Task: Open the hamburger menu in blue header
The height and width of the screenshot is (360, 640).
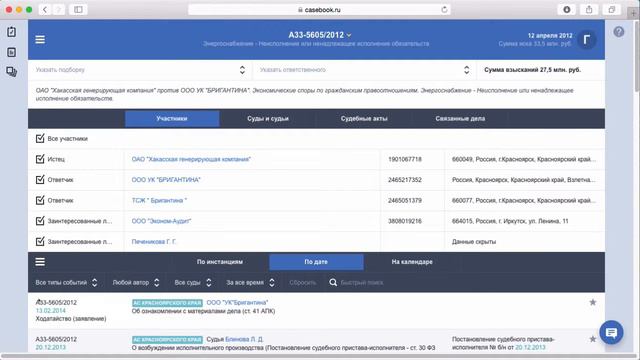Action: coord(40,40)
